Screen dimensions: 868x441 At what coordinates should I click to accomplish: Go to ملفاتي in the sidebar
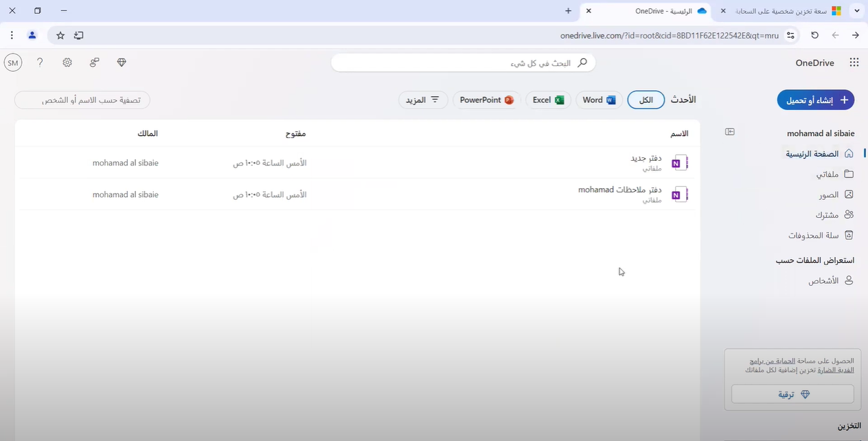coord(834,174)
